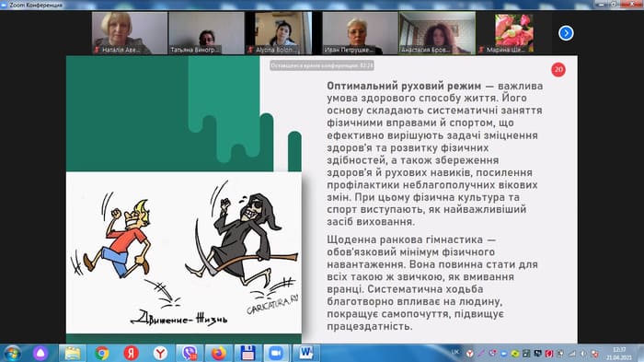The image size is (644, 362).
Task: Launch Alice assistant from taskbar
Action: coord(40,353)
